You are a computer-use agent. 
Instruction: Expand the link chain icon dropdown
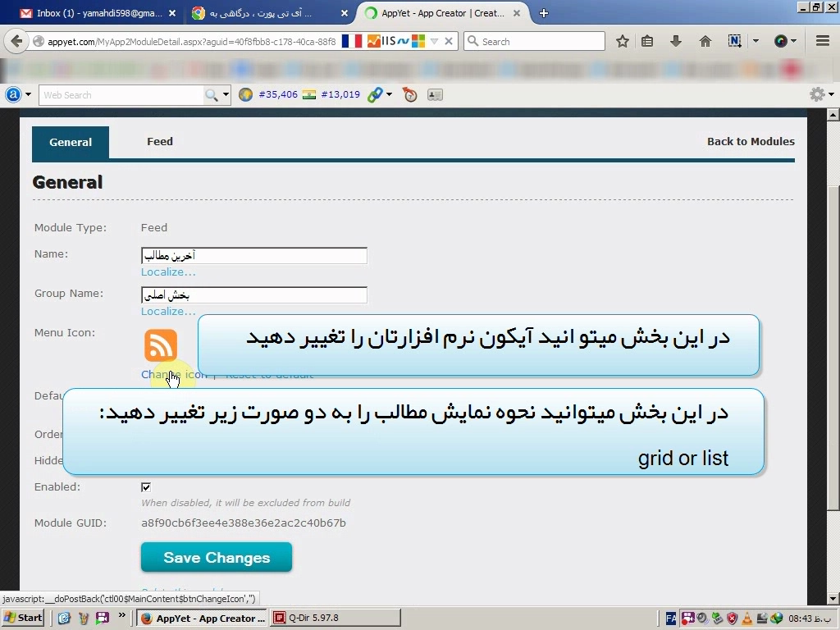[389, 95]
